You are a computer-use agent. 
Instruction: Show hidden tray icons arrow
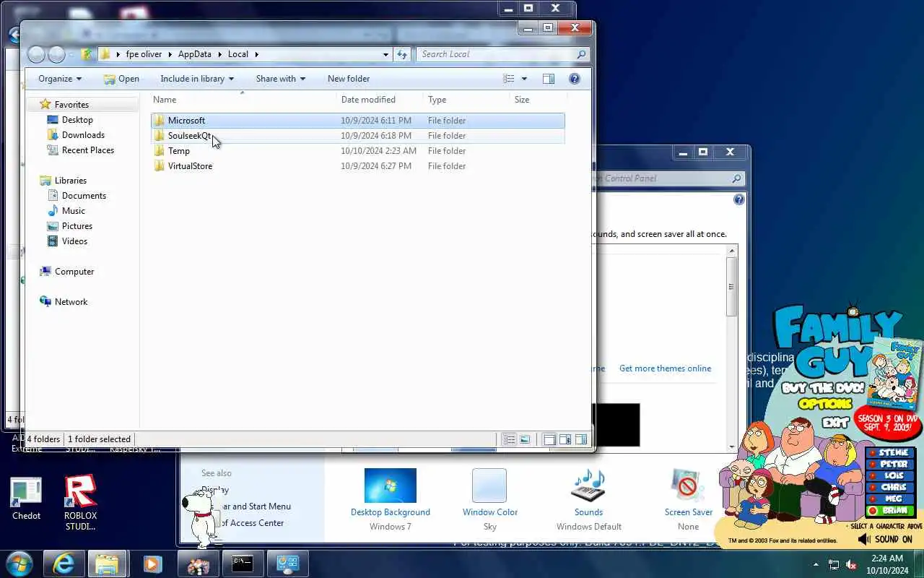point(816,564)
